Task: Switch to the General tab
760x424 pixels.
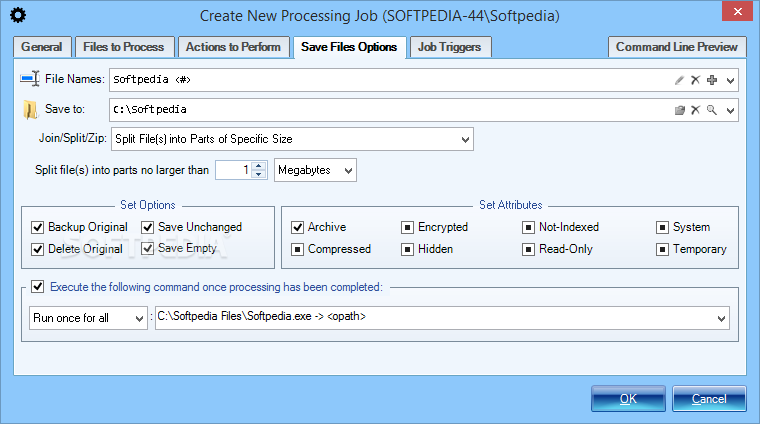Action: click(x=42, y=47)
